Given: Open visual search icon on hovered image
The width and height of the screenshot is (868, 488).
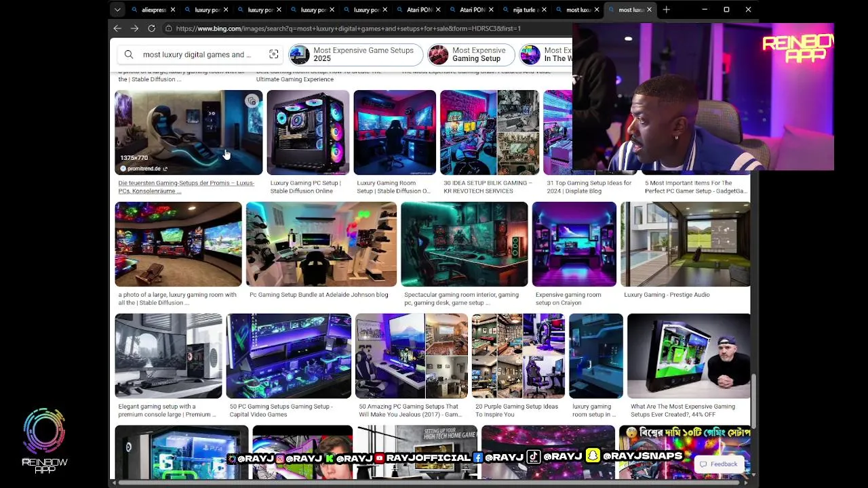Looking at the screenshot, I should coord(252,101).
